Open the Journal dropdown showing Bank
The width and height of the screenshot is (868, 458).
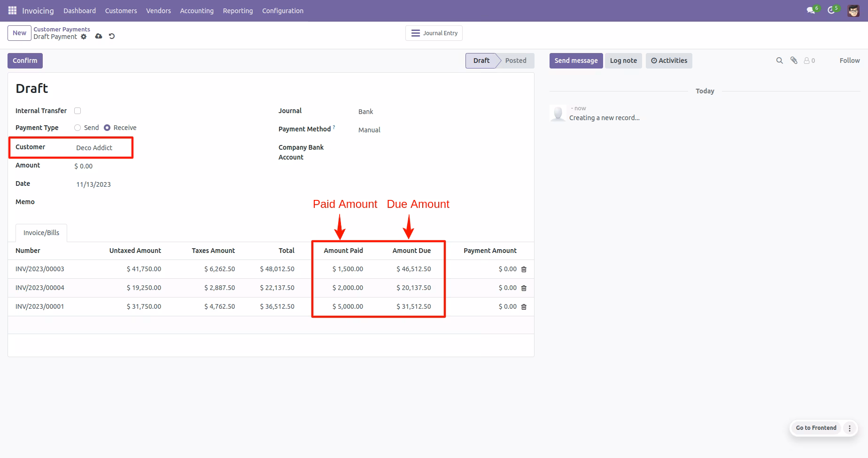pyautogui.click(x=442, y=112)
